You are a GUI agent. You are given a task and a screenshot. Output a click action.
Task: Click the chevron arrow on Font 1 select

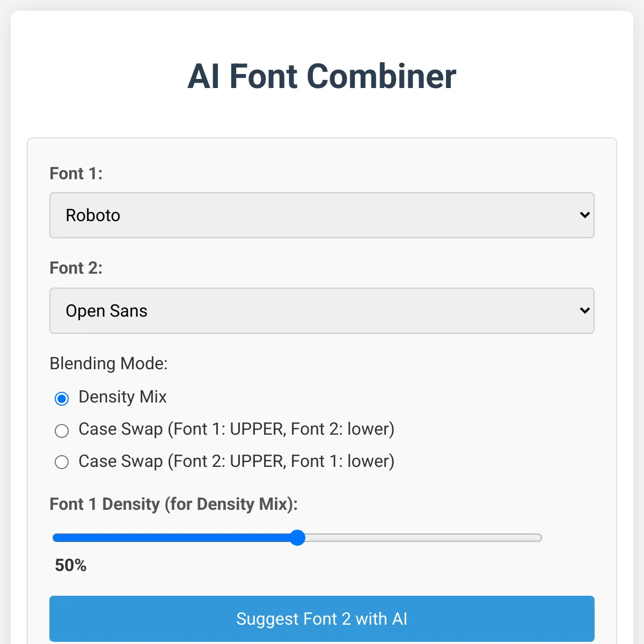point(585,215)
